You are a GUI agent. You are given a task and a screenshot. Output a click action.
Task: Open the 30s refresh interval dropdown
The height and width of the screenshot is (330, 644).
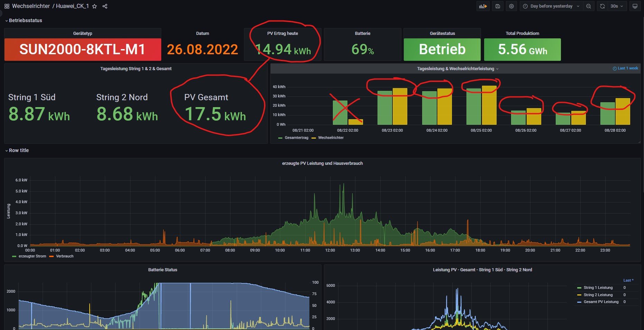click(617, 6)
